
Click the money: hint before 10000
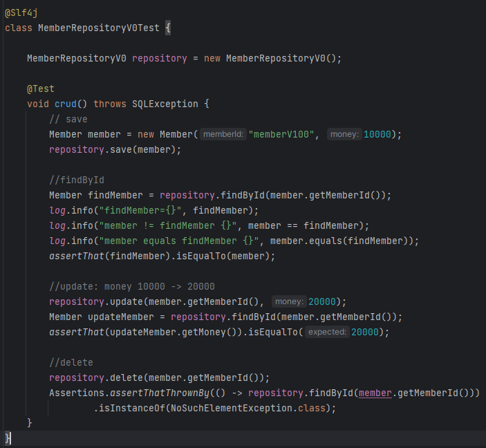344,134
